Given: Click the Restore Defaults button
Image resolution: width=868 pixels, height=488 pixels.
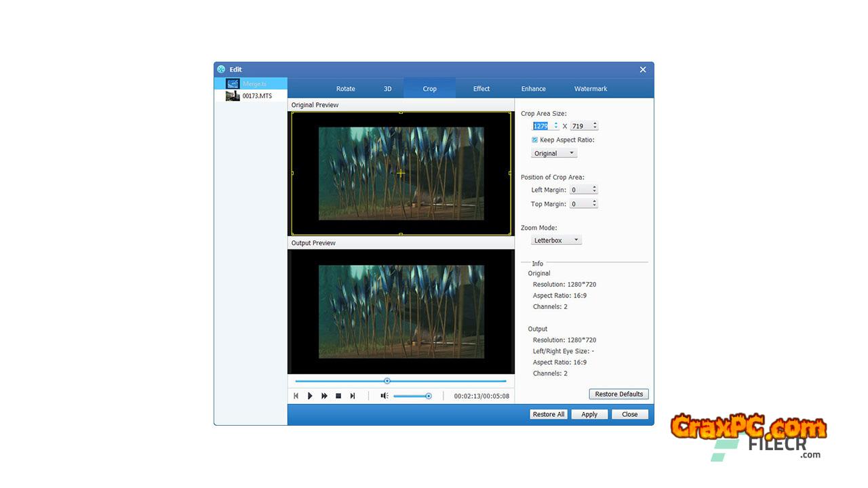Looking at the screenshot, I should [618, 394].
